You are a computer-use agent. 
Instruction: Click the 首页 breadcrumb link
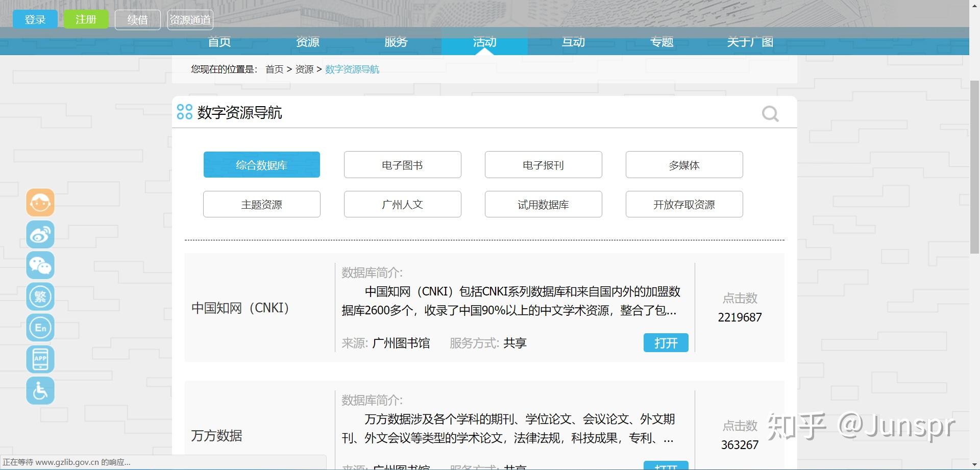click(275, 69)
